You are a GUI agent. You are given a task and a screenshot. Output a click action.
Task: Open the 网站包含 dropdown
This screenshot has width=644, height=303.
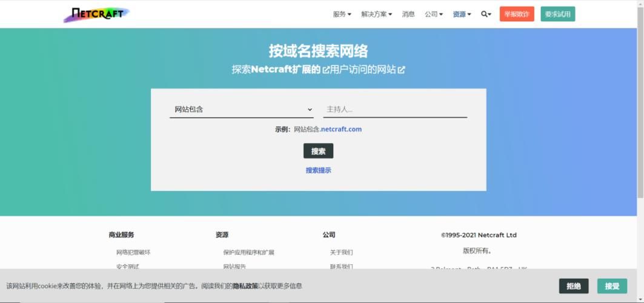point(242,110)
